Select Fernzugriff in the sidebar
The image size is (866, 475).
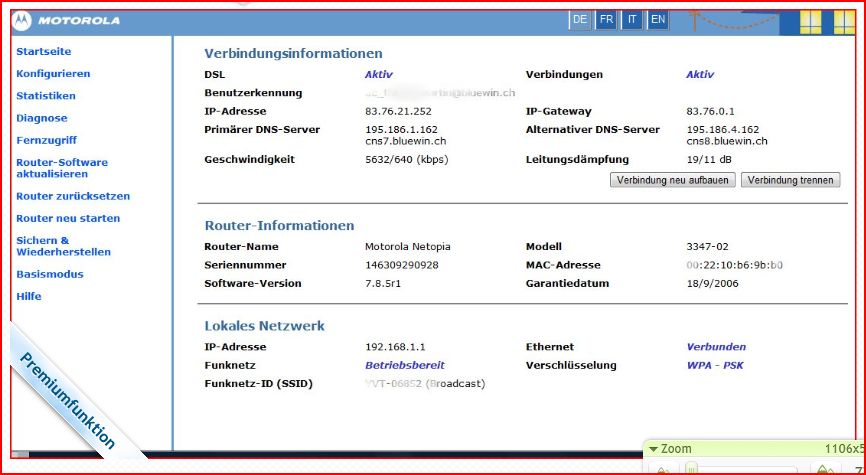(x=46, y=140)
